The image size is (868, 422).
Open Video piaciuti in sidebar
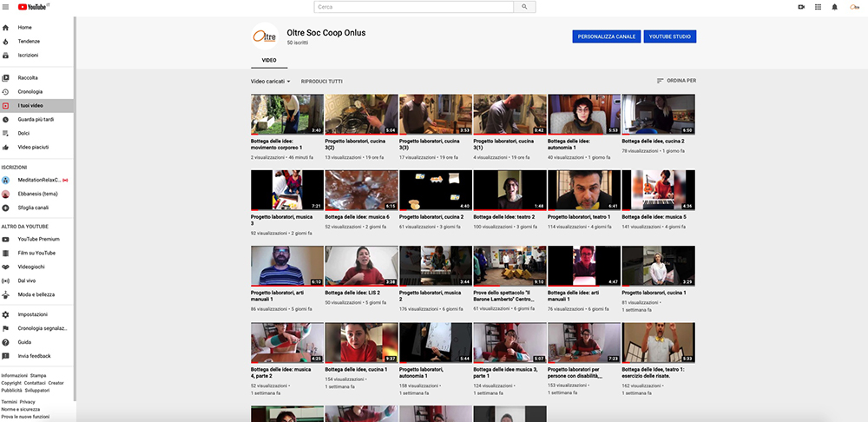(x=36, y=147)
